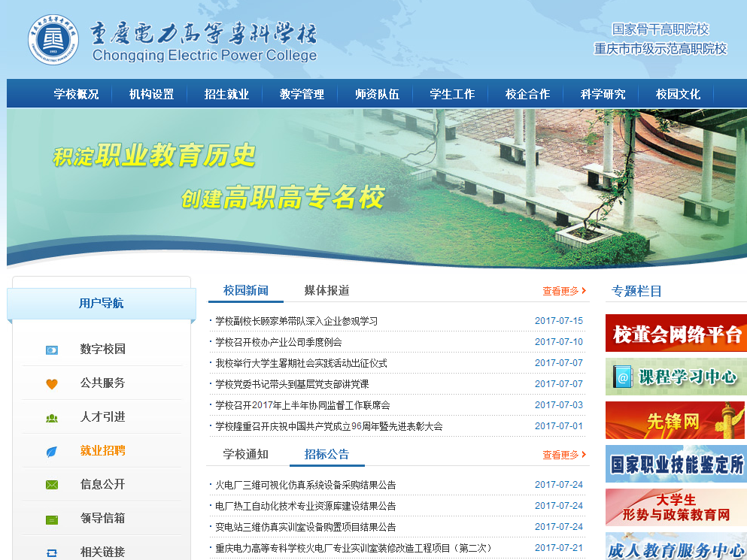Image resolution: width=747 pixels, height=560 pixels.
Task: Switch to the 学校通知 tab
Action: point(245,455)
